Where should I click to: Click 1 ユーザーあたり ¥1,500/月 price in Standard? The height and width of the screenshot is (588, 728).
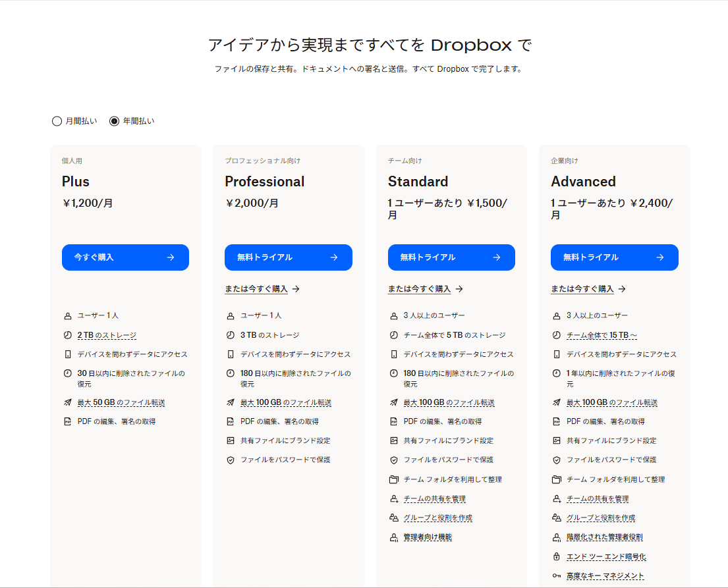point(447,209)
